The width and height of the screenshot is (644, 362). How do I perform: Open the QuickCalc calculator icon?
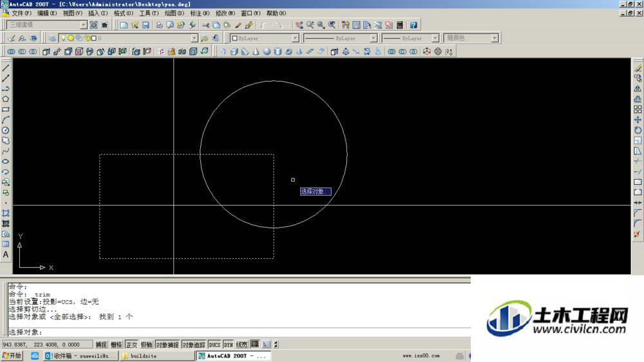click(400, 25)
